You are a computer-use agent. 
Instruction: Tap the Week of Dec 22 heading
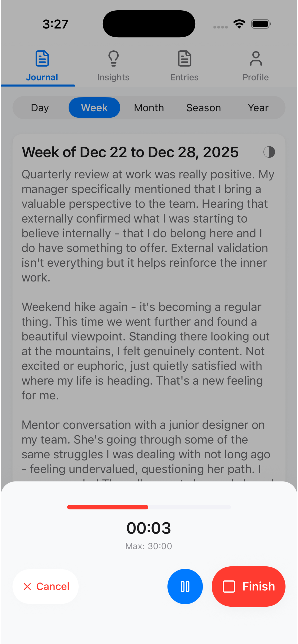pyautogui.click(x=130, y=152)
